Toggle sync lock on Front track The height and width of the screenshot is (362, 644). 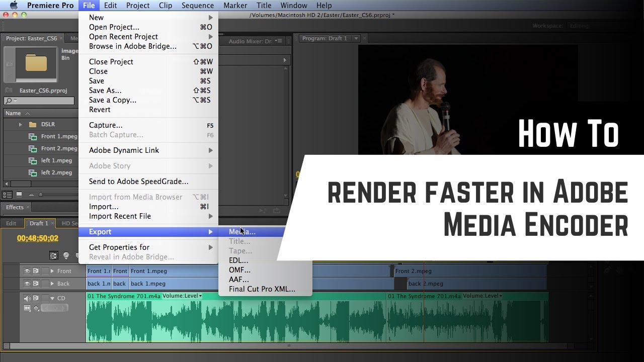tap(36, 271)
